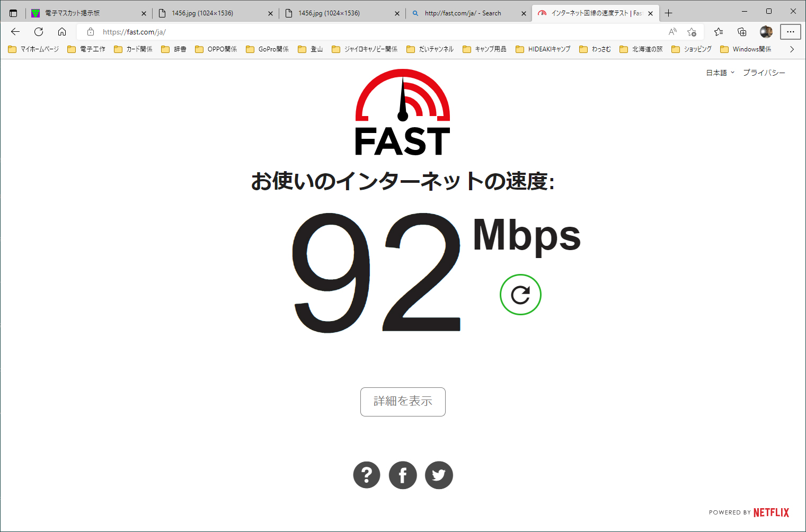
Task: Go back with the browser back arrow
Action: point(15,32)
